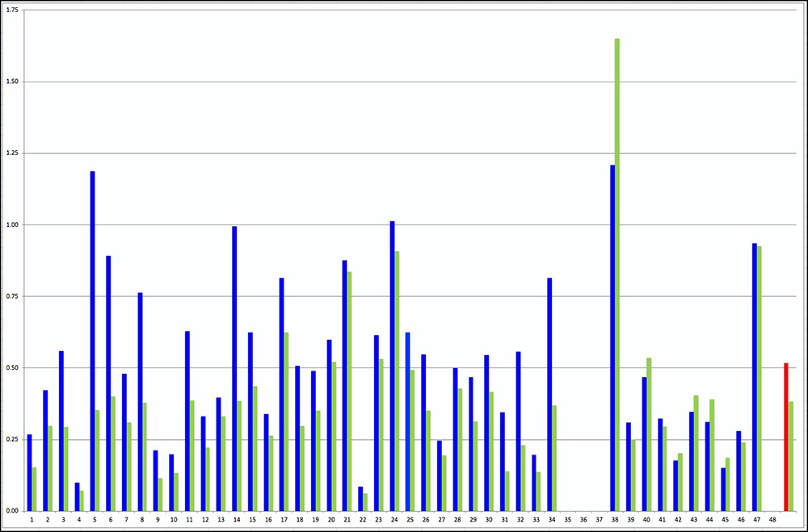Click y-axis label 1.25

pyautogui.click(x=13, y=153)
